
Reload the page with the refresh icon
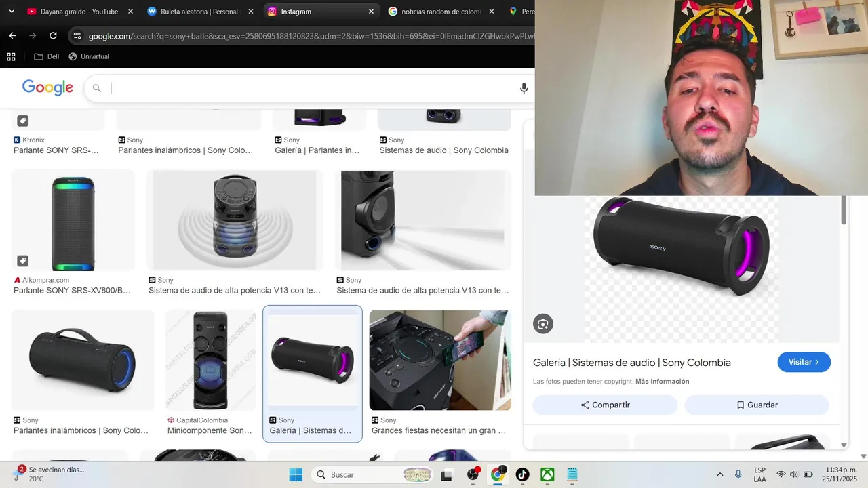(53, 35)
